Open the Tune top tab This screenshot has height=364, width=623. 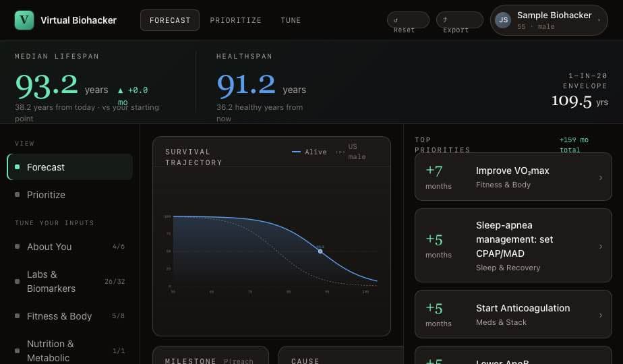point(291,20)
